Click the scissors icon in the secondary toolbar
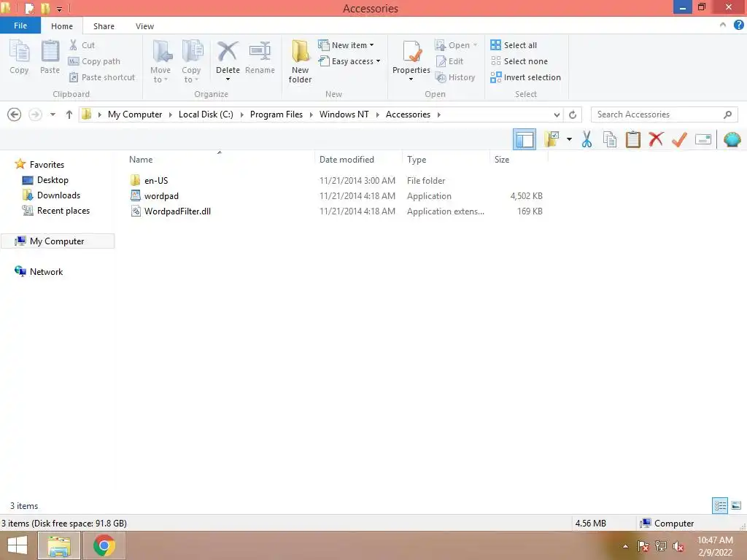Viewport: 747px width, 560px height. click(587, 139)
